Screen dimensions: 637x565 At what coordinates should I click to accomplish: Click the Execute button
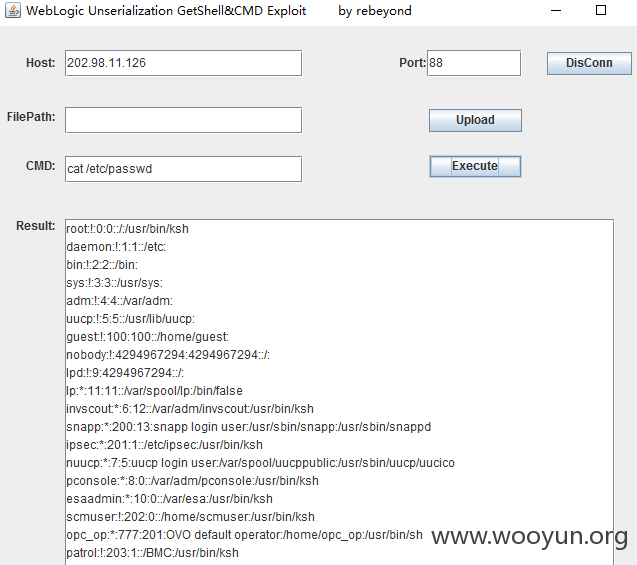tap(475, 166)
